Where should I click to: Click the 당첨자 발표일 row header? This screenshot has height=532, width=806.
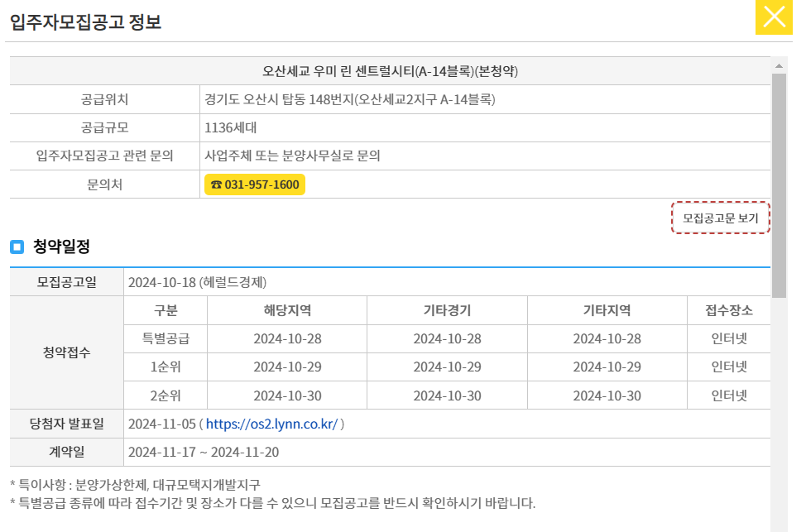66,424
